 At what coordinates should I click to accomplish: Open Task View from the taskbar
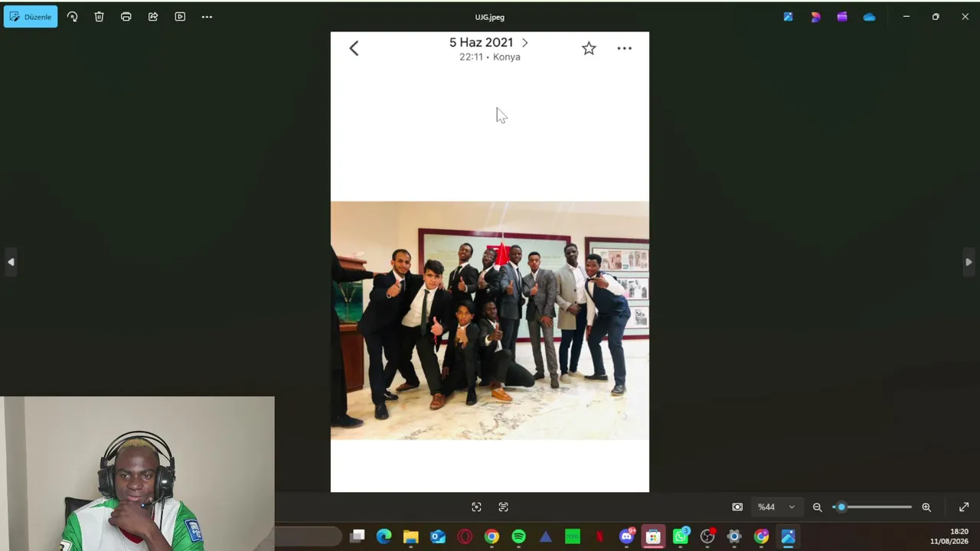click(x=358, y=536)
